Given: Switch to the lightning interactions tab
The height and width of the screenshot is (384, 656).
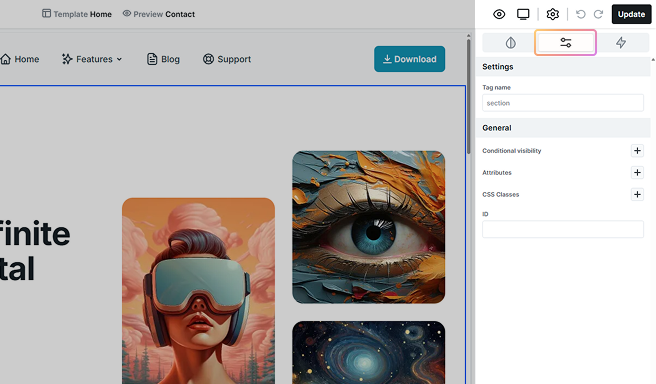Looking at the screenshot, I should (621, 43).
